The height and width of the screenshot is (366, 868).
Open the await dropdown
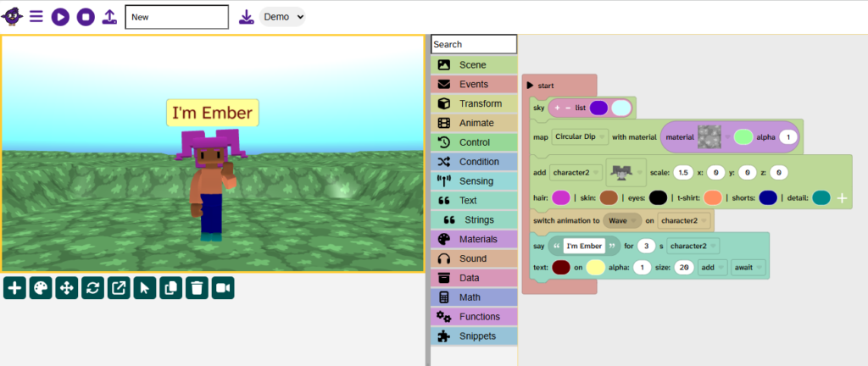pyautogui.click(x=748, y=268)
